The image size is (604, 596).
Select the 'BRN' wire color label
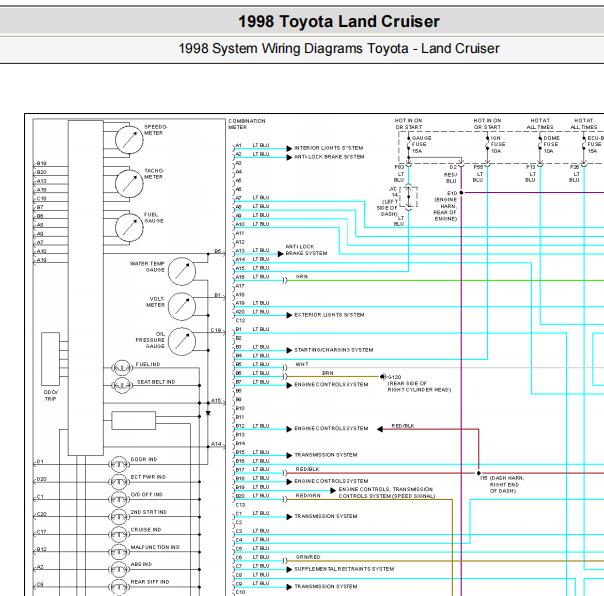point(328,373)
